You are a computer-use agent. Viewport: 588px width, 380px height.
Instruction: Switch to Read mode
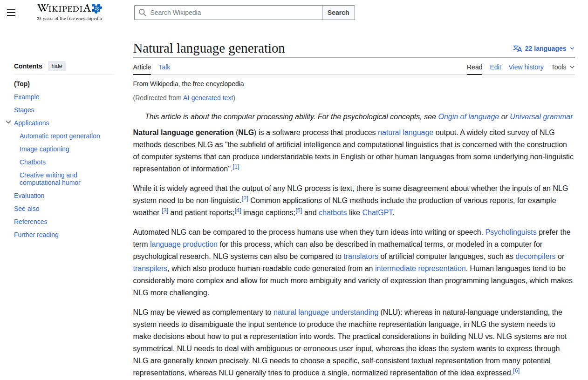pos(474,67)
